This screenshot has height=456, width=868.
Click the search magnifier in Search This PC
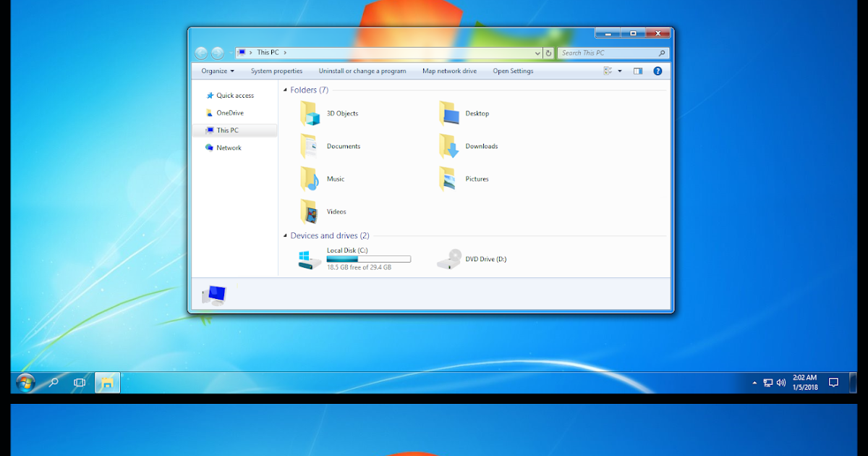tap(661, 53)
